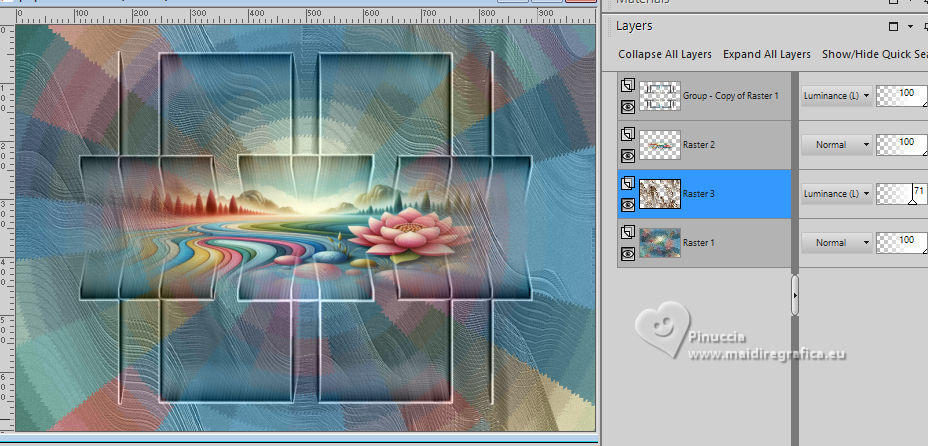Click the Layers palette splitter handle
928x446 pixels.
(795, 295)
